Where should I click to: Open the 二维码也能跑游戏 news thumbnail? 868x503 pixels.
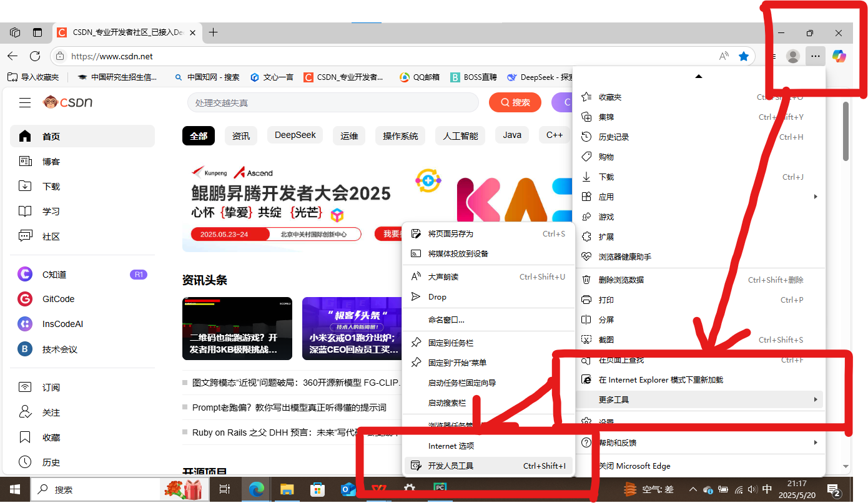[x=237, y=328]
